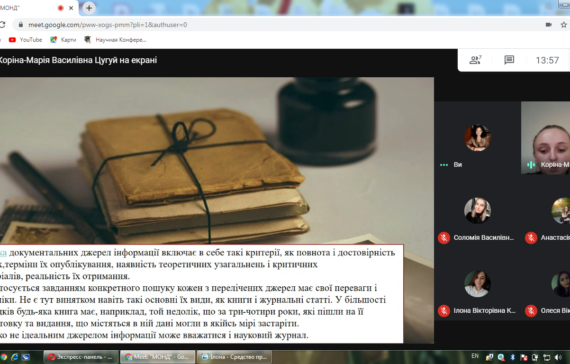This screenshot has height=364, width=570.
Task: Click the camera icon in address bar
Action: (549, 25)
